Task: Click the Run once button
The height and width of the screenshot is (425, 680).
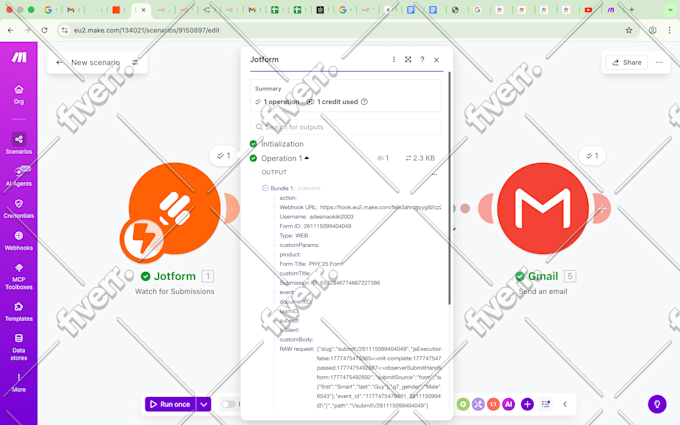Action: click(x=170, y=404)
